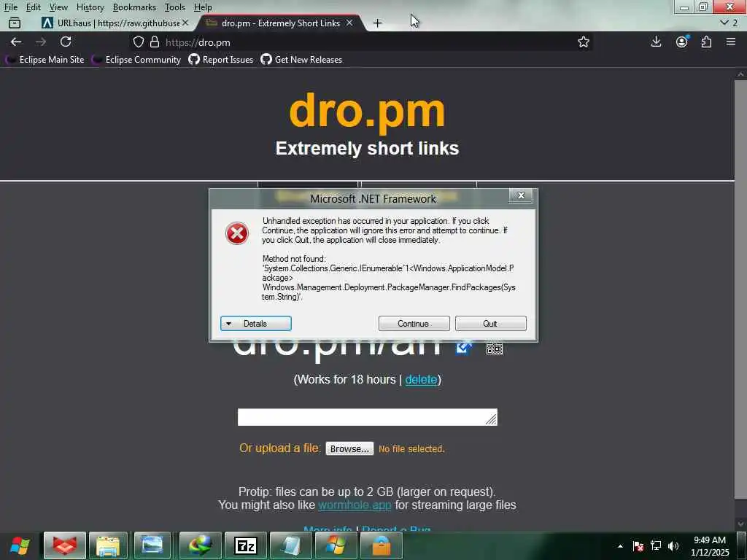Click the site padlock security icon
Image resolution: width=747 pixels, height=560 pixels.
pos(155,42)
